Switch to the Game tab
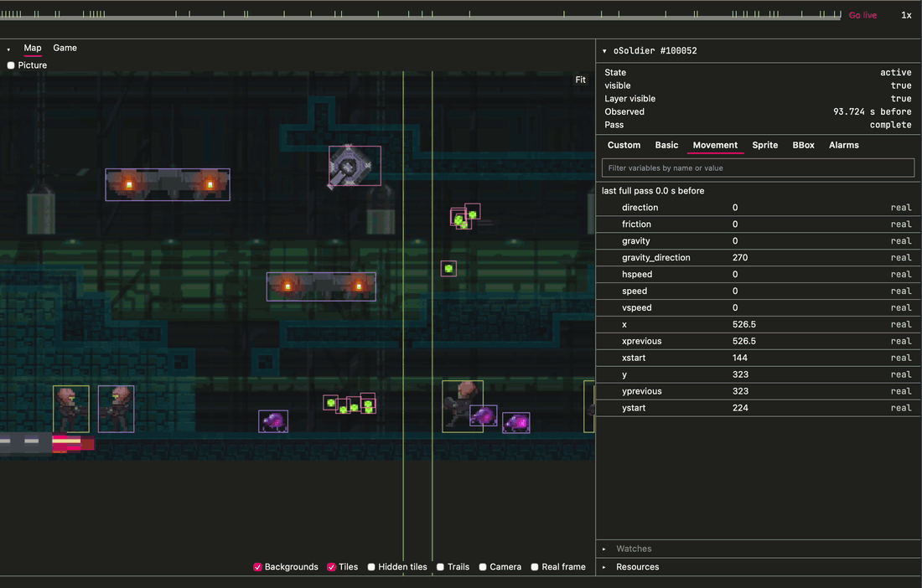Screen dimensions: 922x588 [x=65, y=49]
